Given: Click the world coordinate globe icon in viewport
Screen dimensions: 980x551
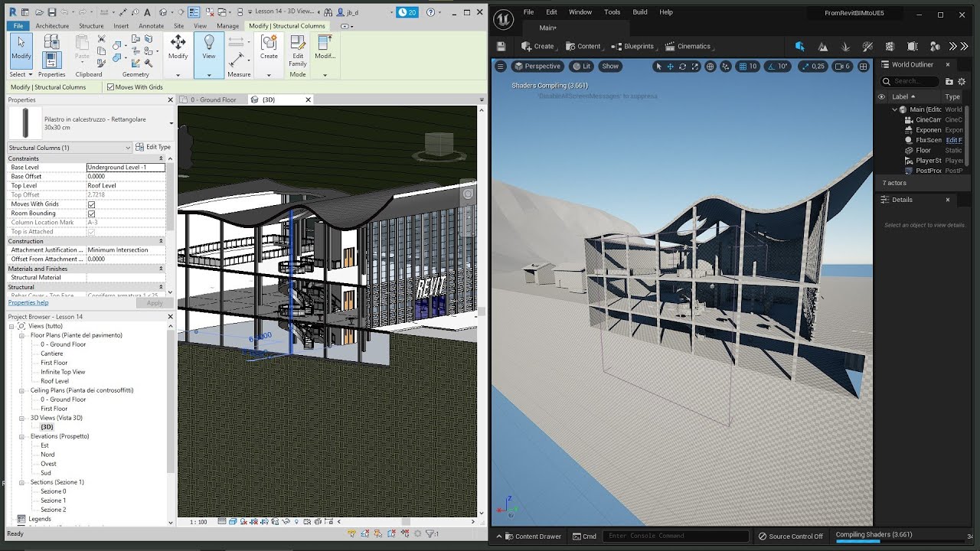Looking at the screenshot, I should [x=710, y=67].
